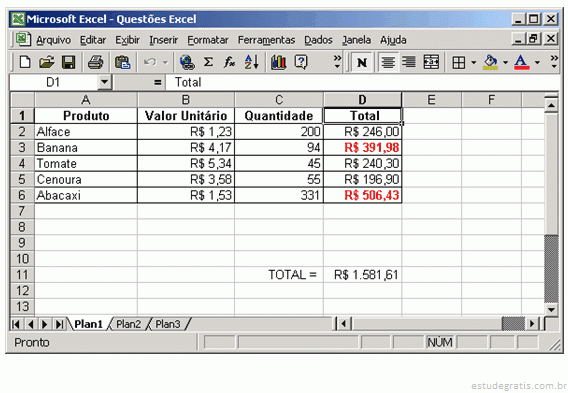The width and height of the screenshot is (568, 393).
Task: Open a file with the Open folder icon
Action: (47, 62)
